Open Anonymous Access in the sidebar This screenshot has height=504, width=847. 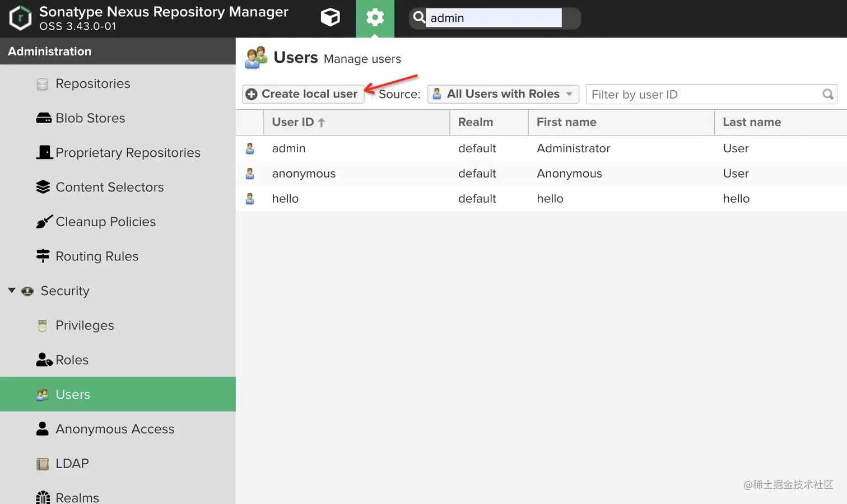click(115, 429)
